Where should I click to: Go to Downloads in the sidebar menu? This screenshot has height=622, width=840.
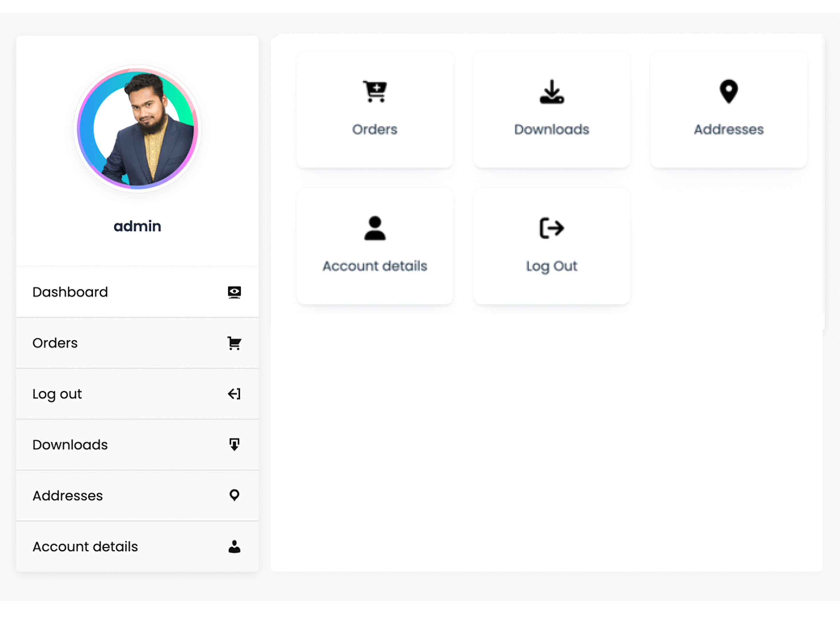[x=70, y=445]
